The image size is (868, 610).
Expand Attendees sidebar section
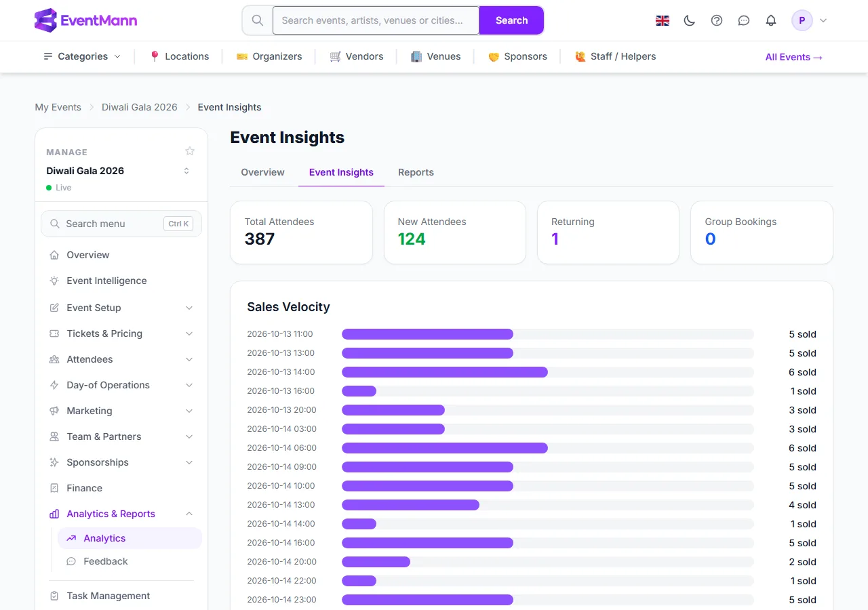[121, 359]
